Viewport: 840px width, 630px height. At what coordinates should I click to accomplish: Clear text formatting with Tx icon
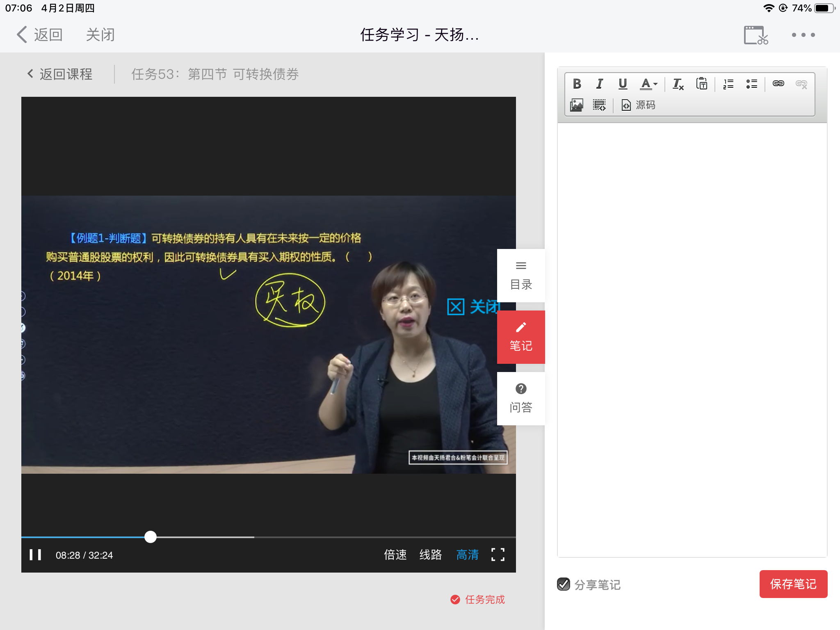[678, 84]
